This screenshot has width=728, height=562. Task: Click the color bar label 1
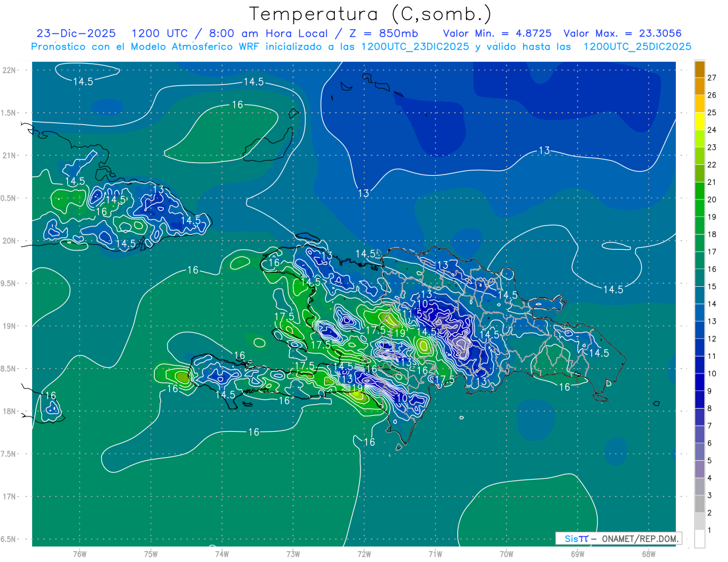pos(712,530)
